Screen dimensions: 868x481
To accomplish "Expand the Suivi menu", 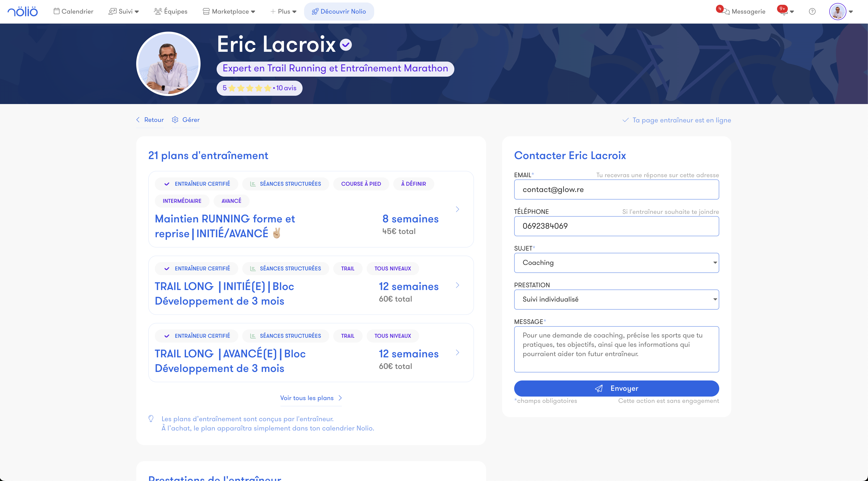I will [x=124, y=12].
